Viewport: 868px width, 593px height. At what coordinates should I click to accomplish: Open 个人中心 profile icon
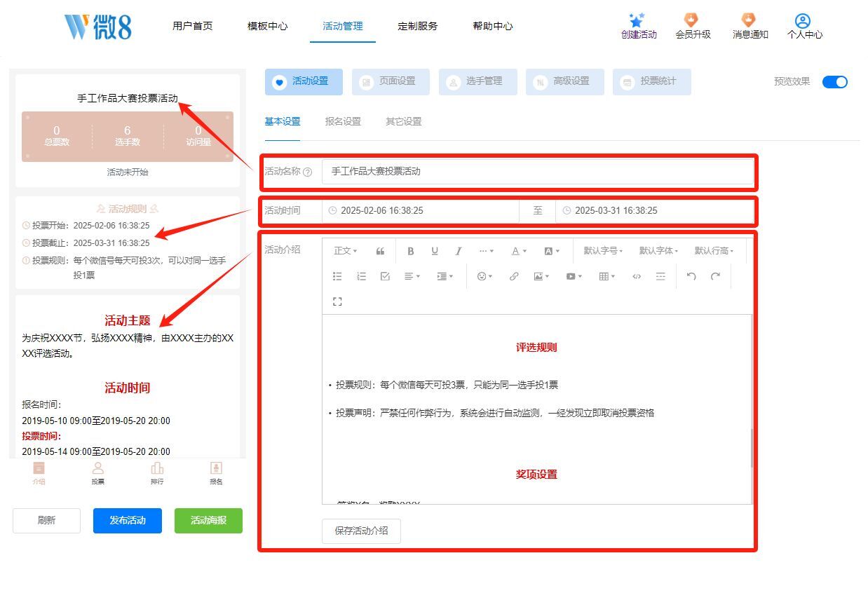[804, 27]
